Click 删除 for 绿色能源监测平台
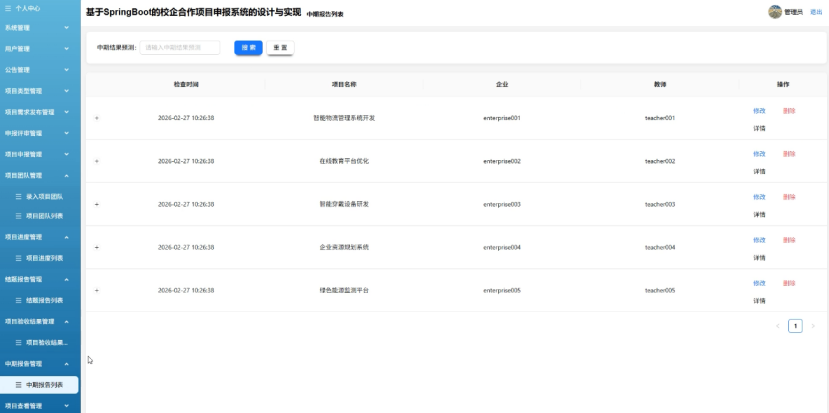 (789, 283)
